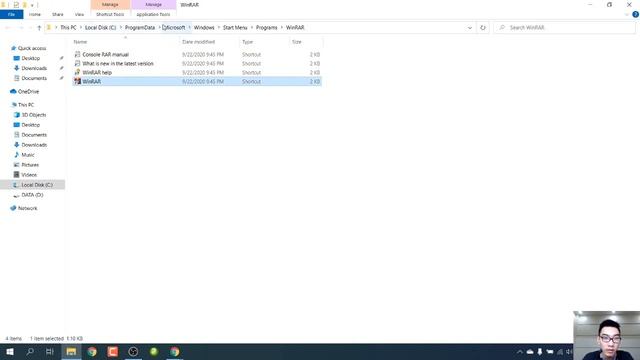This screenshot has height=360, width=640.
Task: Go up one folder level arrow
Action: click(39, 28)
